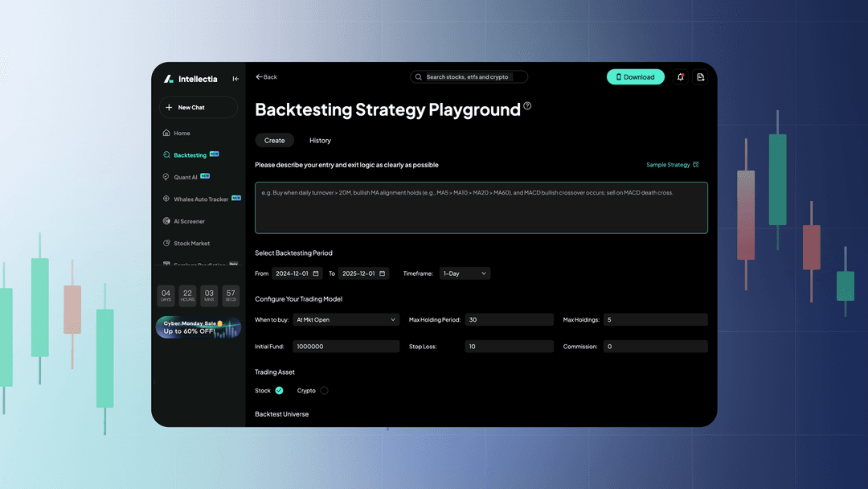Image resolution: width=868 pixels, height=489 pixels.
Task: Focus the strategy description text area
Action: point(481,208)
